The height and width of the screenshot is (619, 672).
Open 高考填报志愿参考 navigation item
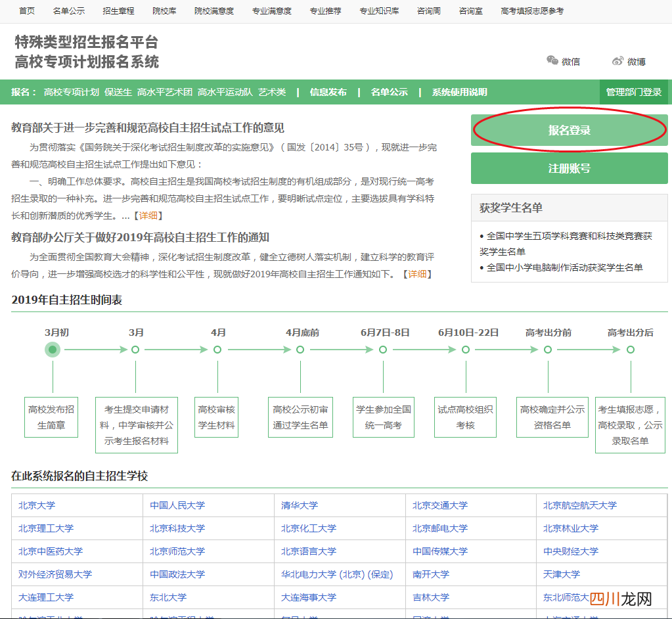pos(532,11)
